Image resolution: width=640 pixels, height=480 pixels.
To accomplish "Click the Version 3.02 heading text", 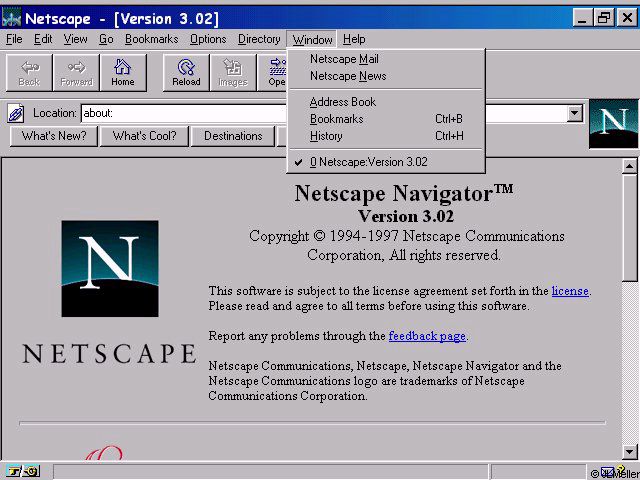I will (406, 216).
